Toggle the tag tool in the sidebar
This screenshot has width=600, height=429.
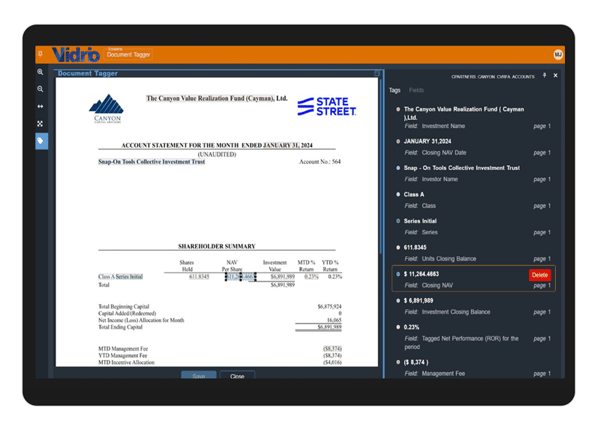[41, 141]
